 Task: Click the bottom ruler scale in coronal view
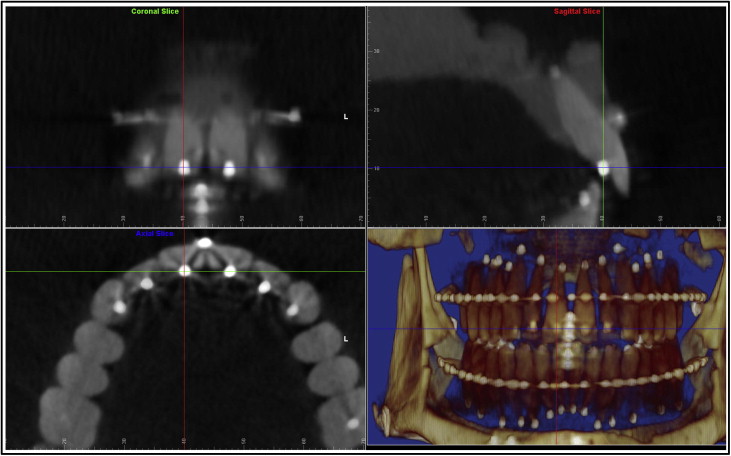(x=183, y=218)
